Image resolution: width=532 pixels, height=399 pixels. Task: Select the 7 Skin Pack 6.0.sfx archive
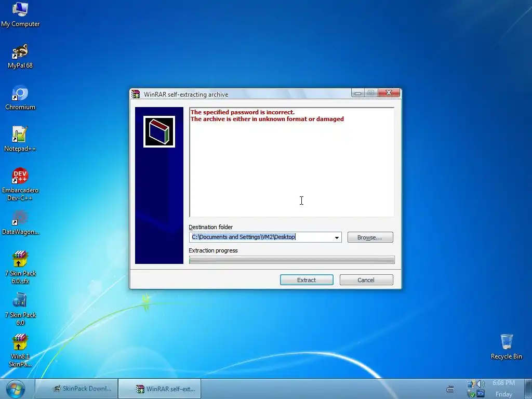coord(20,268)
